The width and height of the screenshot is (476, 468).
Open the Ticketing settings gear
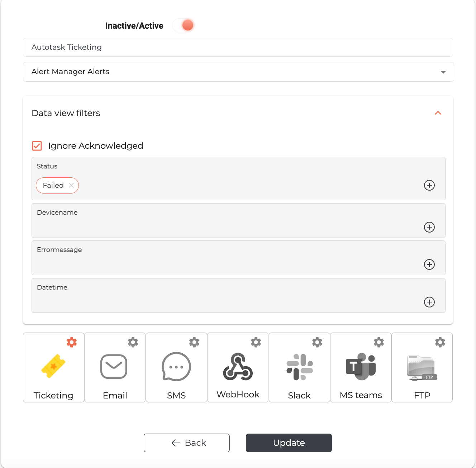tap(72, 342)
